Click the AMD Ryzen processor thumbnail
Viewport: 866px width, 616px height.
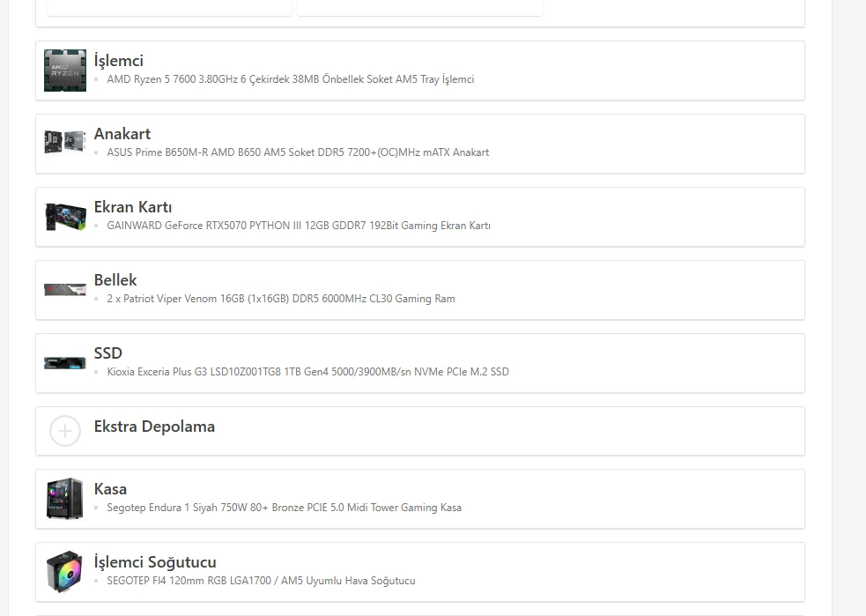click(x=65, y=71)
